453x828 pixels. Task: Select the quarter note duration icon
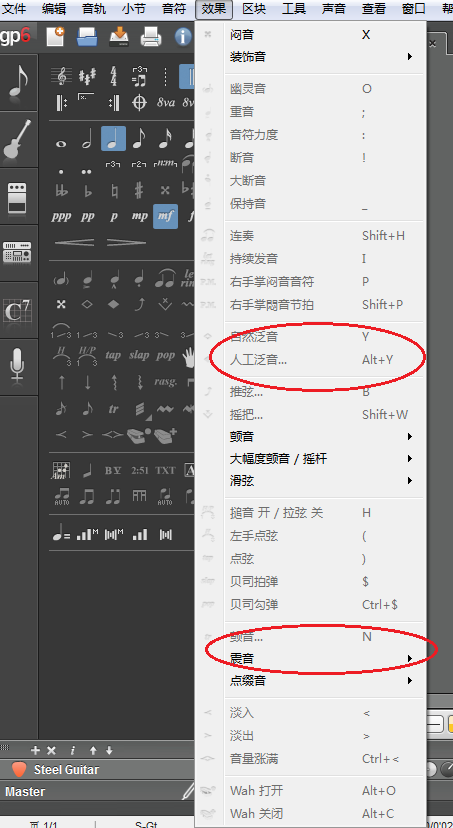click(x=113, y=139)
